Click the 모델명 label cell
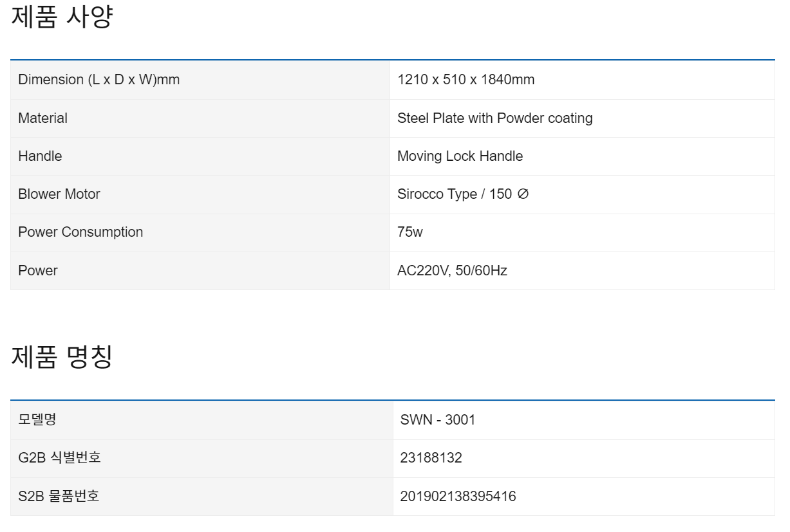Image resolution: width=790 pixels, height=532 pixels. click(x=37, y=420)
